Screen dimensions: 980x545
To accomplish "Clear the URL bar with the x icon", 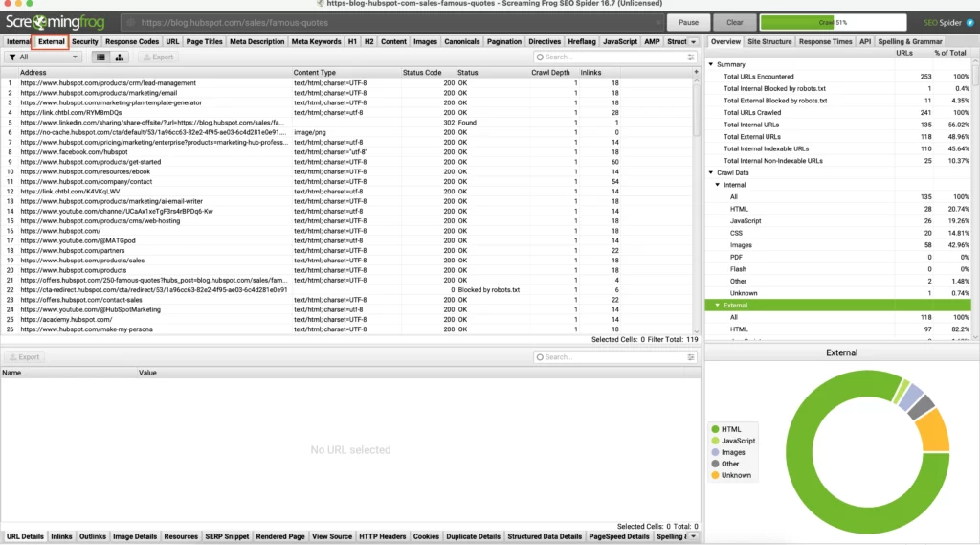I will pos(658,23).
